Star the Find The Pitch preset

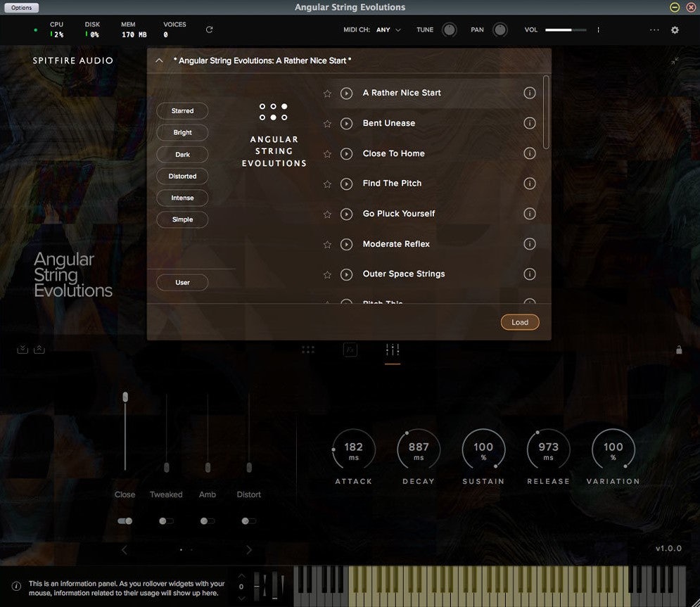(327, 184)
